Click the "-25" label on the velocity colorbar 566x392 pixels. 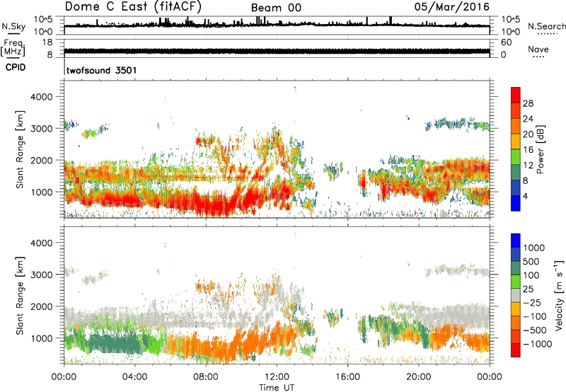point(532,302)
